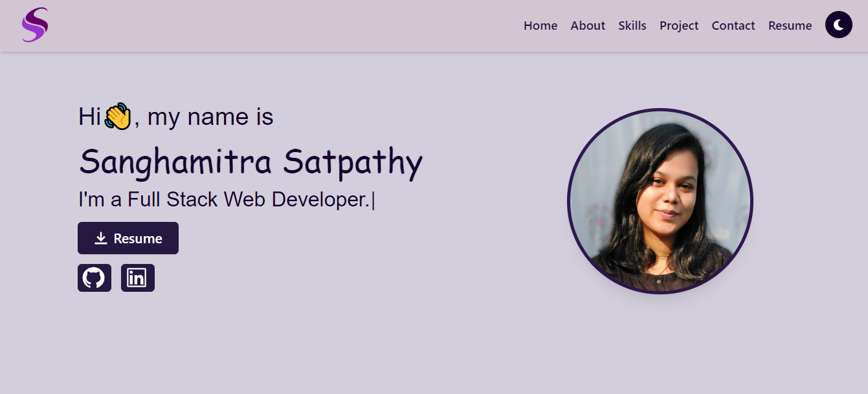Viewport: 868px width, 394px height.
Task: Open the Home menu item
Action: pyautogui.click(x=540, y=25)
